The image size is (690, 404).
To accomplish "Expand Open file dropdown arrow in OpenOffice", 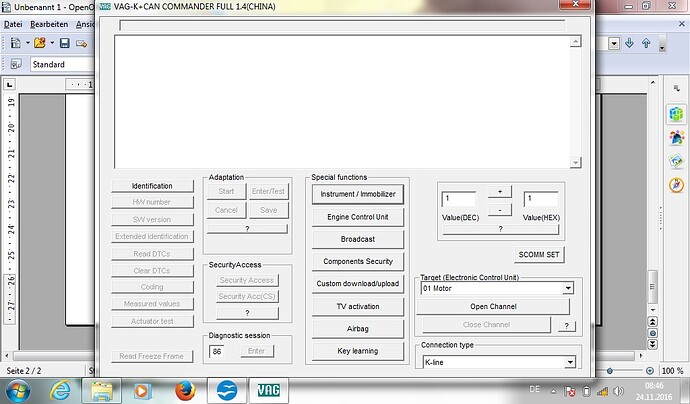I will click(52, 43).
